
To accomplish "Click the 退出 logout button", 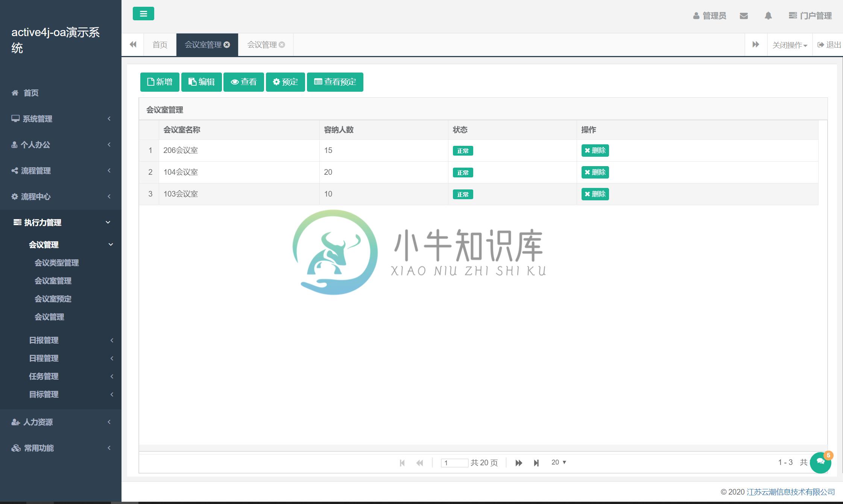I will 829,45.
